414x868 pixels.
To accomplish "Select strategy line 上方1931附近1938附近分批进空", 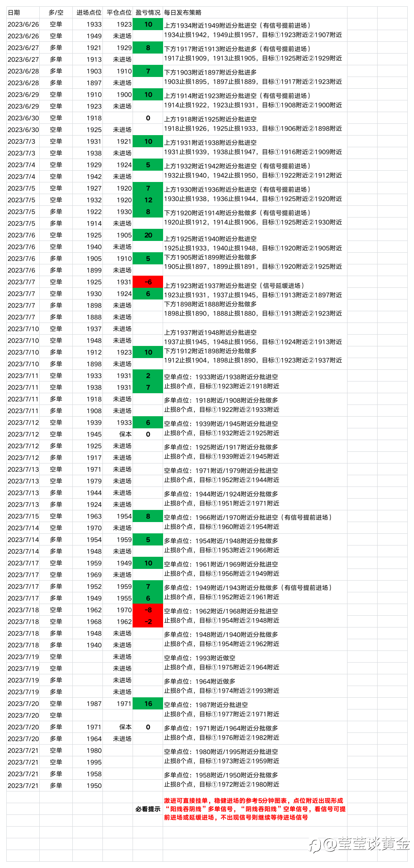I will (x=210, y=143).
